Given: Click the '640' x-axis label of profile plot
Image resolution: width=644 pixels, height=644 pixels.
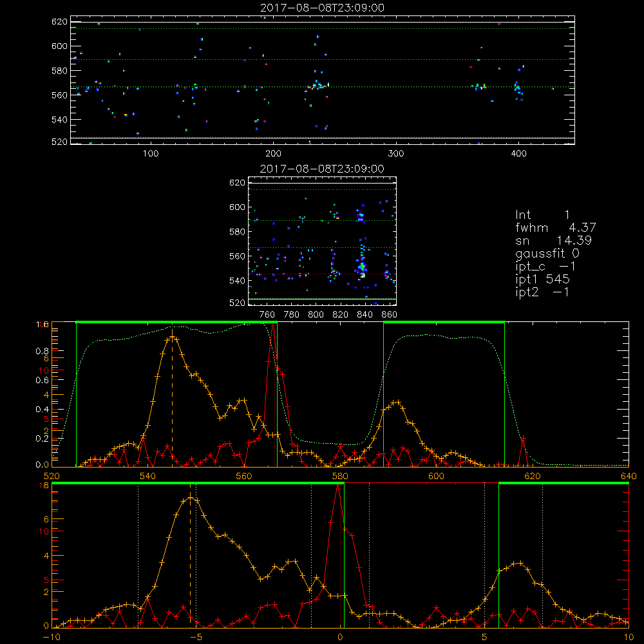Looking at the screenshot, I should click(x=629, y=476).
